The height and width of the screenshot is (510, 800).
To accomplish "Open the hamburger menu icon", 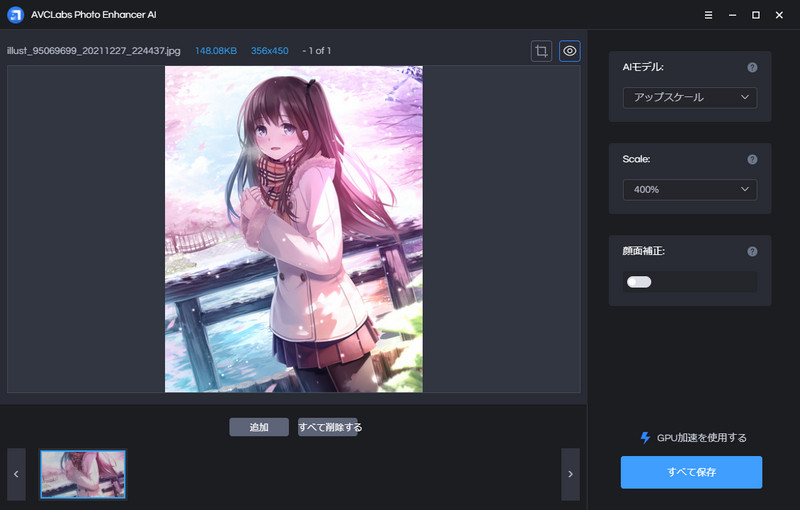I will (708, 15).
